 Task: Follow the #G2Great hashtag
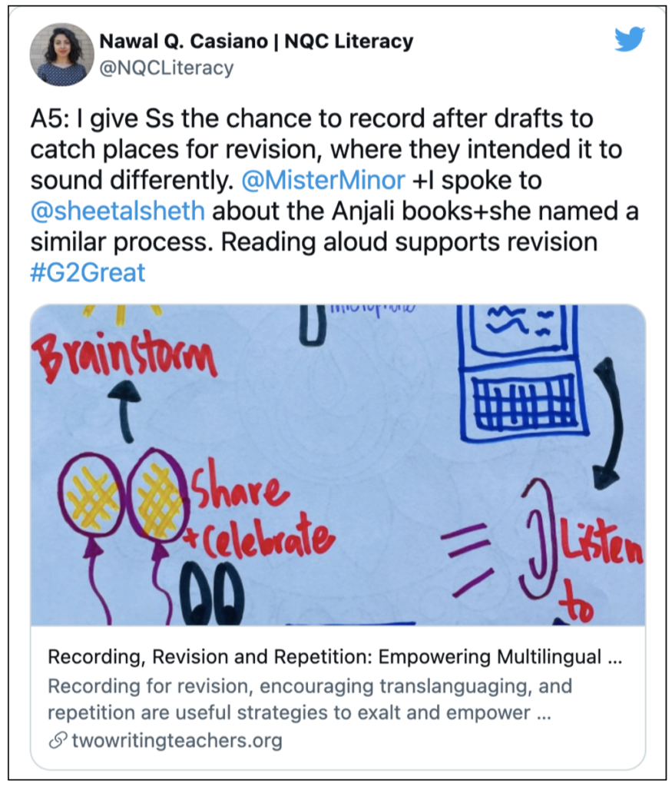[x=88, y=273]
